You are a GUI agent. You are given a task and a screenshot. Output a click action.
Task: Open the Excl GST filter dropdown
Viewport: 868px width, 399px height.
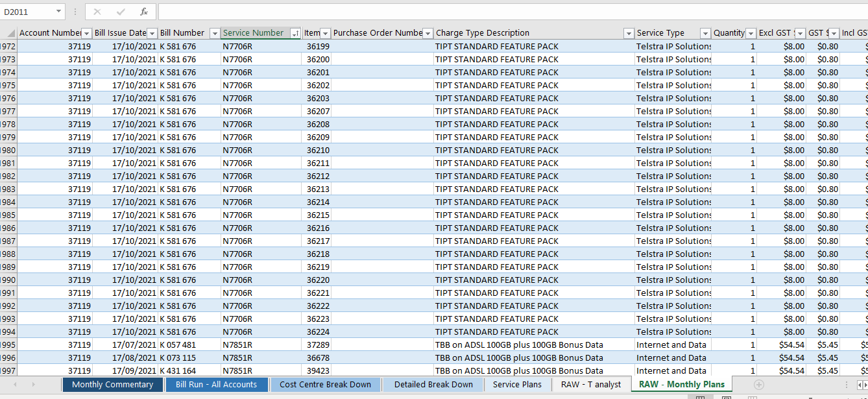tap(801, 33)
